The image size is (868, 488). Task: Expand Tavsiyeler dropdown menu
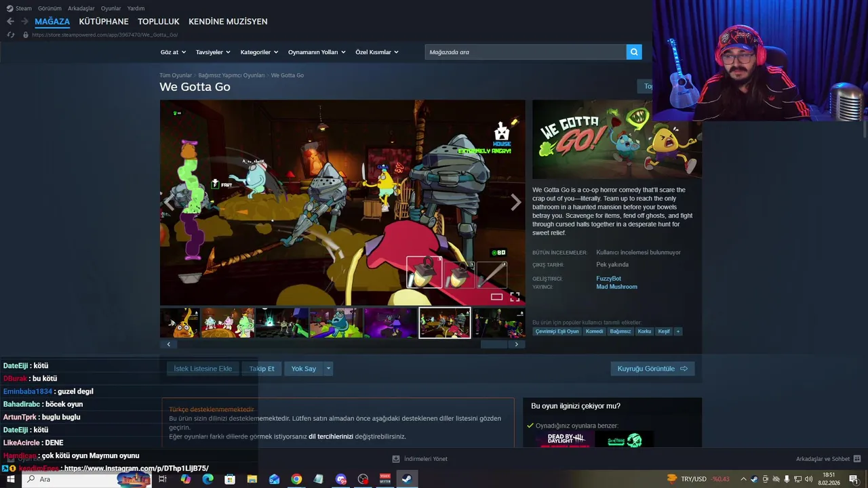tap(213, 52)
